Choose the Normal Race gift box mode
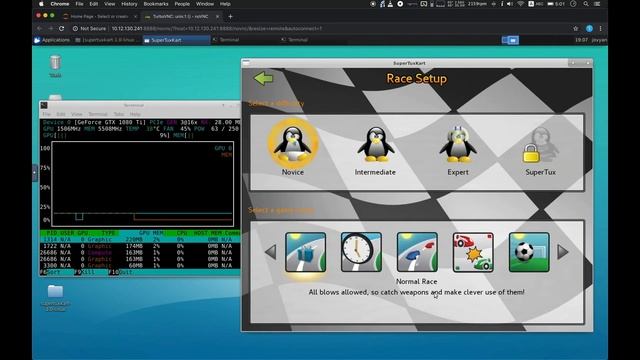 pos(305,252)
